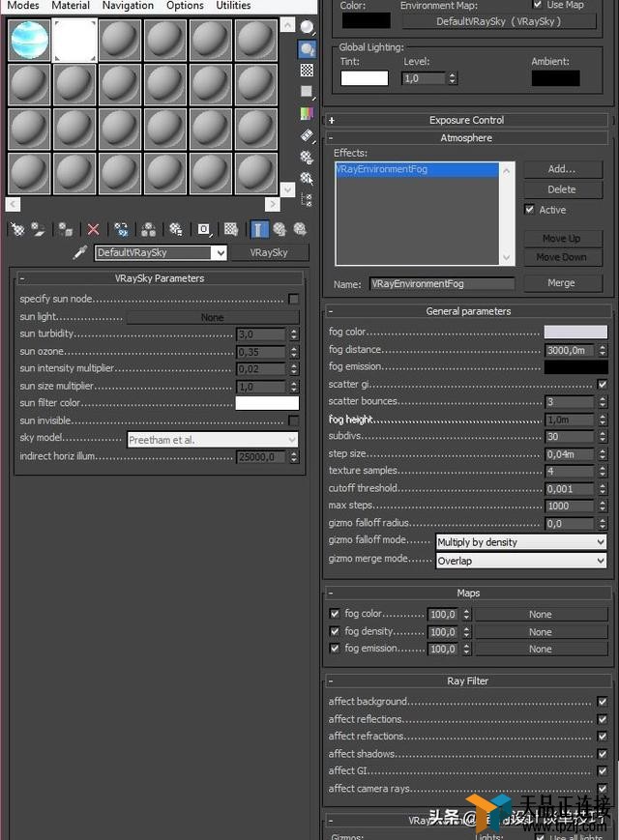This screenshot has width=619, height=840.
Task: Toggle the Use Map checkbox
Action: pyautogui.click(x=537, y=4)
